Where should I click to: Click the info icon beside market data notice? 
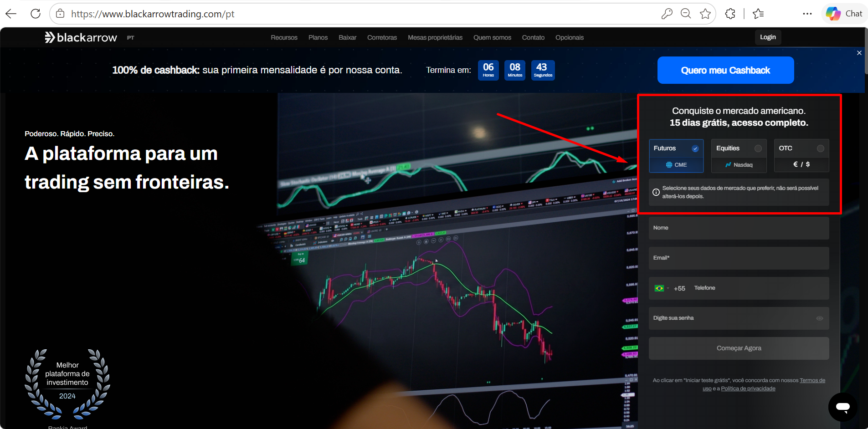(656, 192)
